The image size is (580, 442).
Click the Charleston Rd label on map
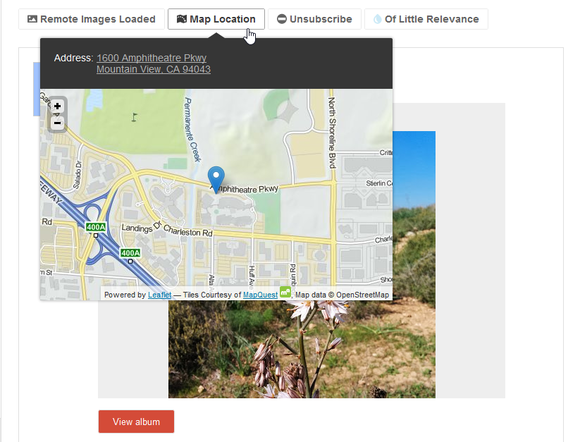click(188, 230)
